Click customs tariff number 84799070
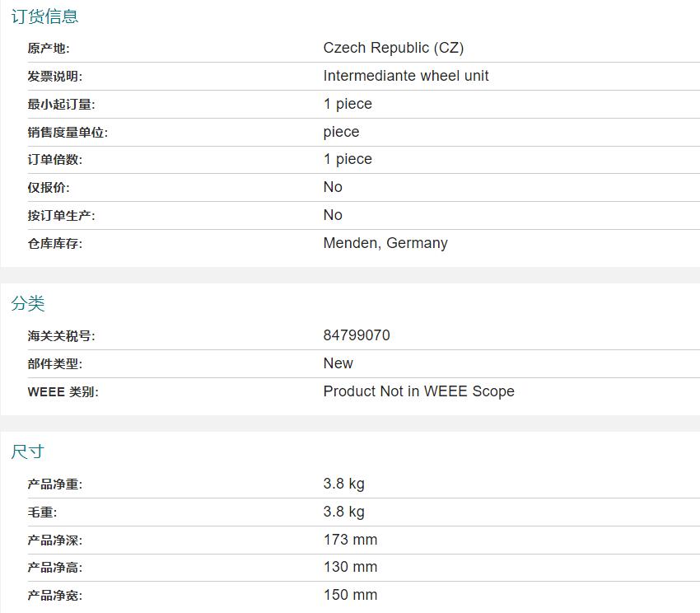This screenshot has width=700, height=613. coord(357,335)
